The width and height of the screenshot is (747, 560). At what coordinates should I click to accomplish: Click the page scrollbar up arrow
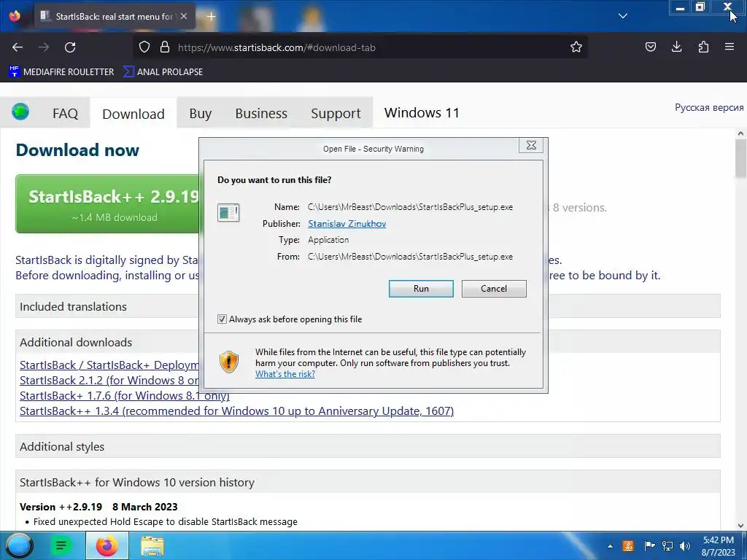click(x=740, y=134)
